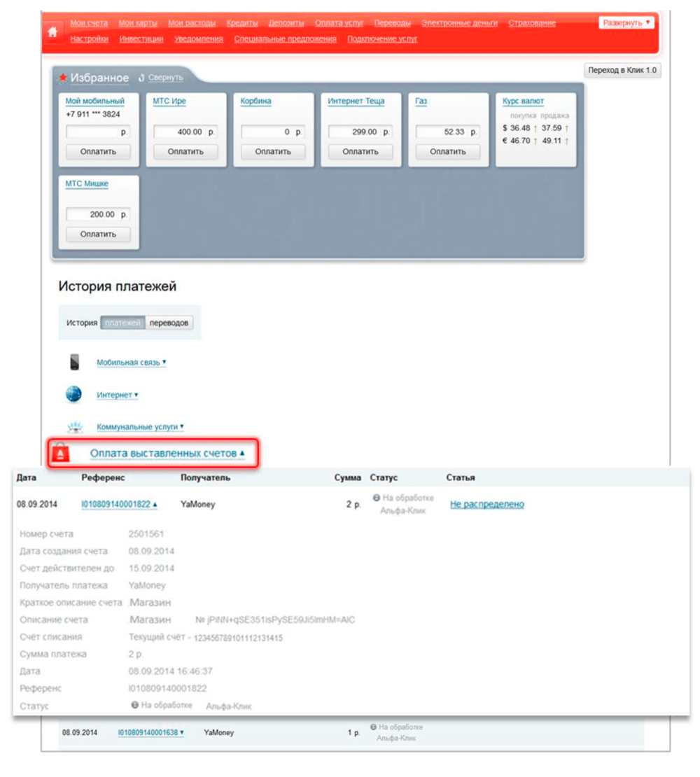Click account number 2501561
This screenshot has height=777, width=700.
(x=146, y=533)
